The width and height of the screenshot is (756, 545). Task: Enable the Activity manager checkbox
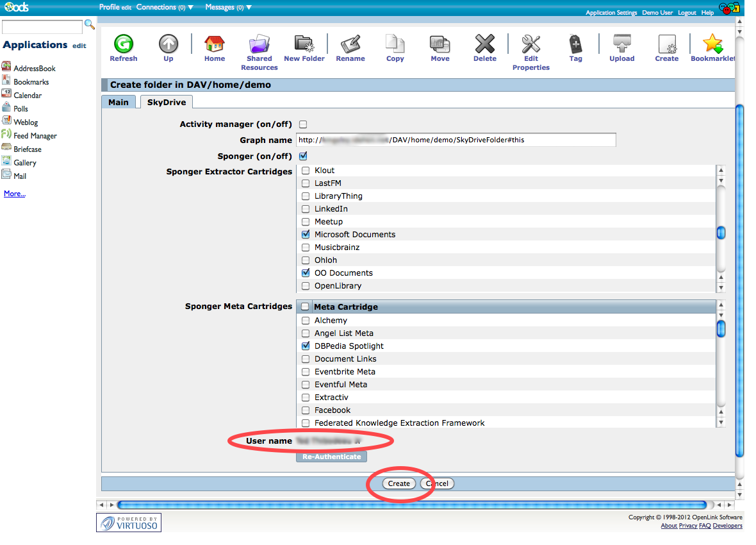tap(303, 124)
